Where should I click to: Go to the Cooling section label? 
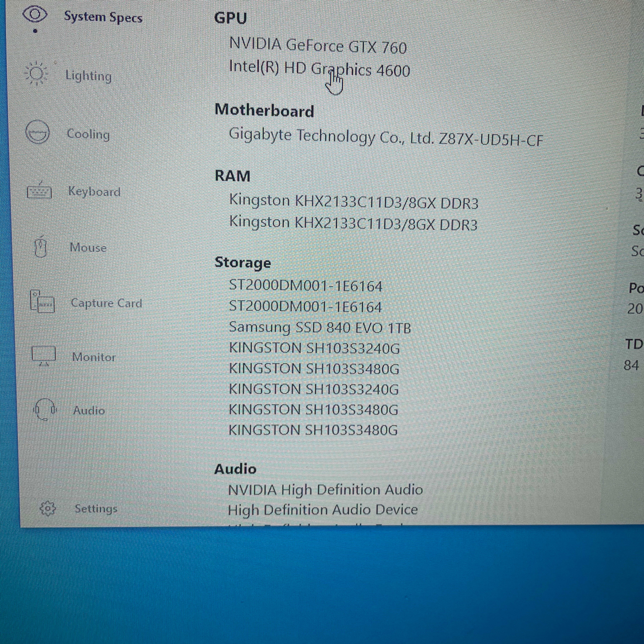(x=88, y=134)
